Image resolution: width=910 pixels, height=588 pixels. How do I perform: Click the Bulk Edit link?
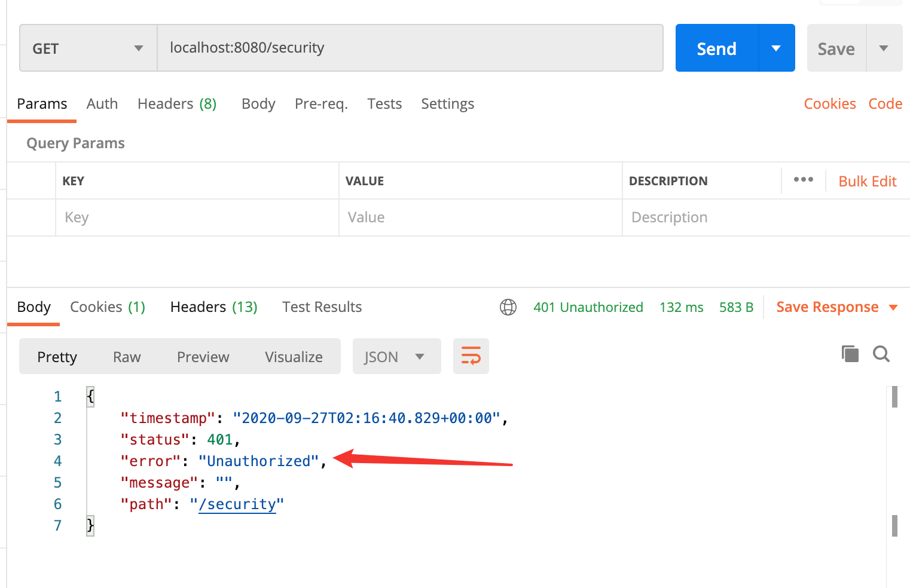click(867, 182)
